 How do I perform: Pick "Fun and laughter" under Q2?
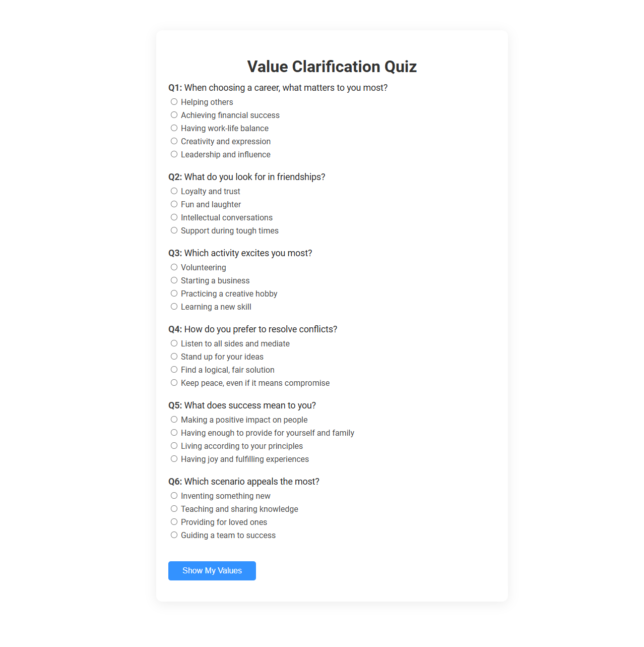174,204
